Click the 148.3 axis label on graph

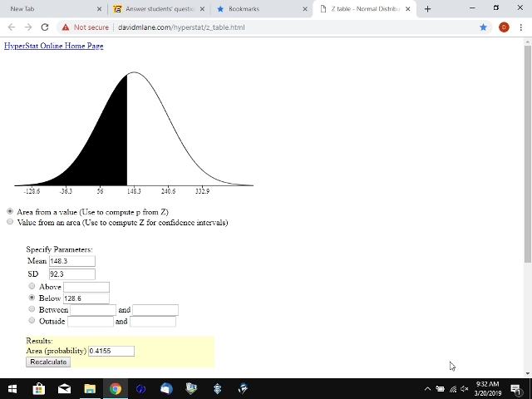(134, 191)
